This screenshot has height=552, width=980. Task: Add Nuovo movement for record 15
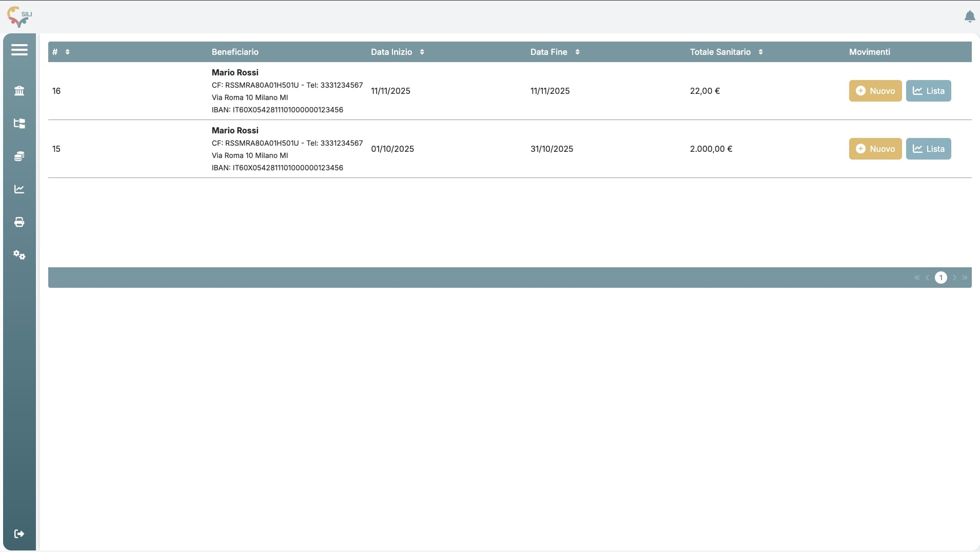[x=875, y=149]
